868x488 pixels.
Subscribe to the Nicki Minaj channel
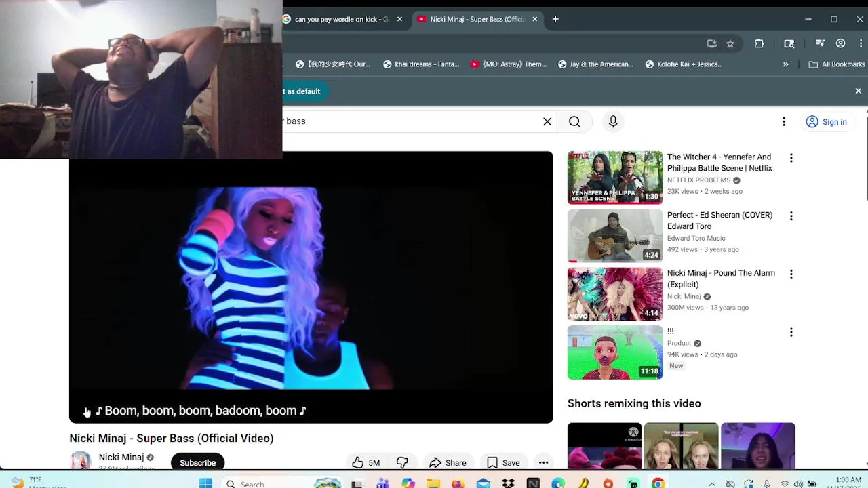coord(197,462)
